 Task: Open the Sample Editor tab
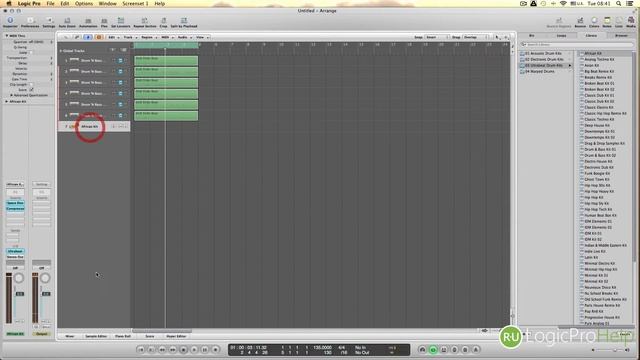(x=96, y=336)
